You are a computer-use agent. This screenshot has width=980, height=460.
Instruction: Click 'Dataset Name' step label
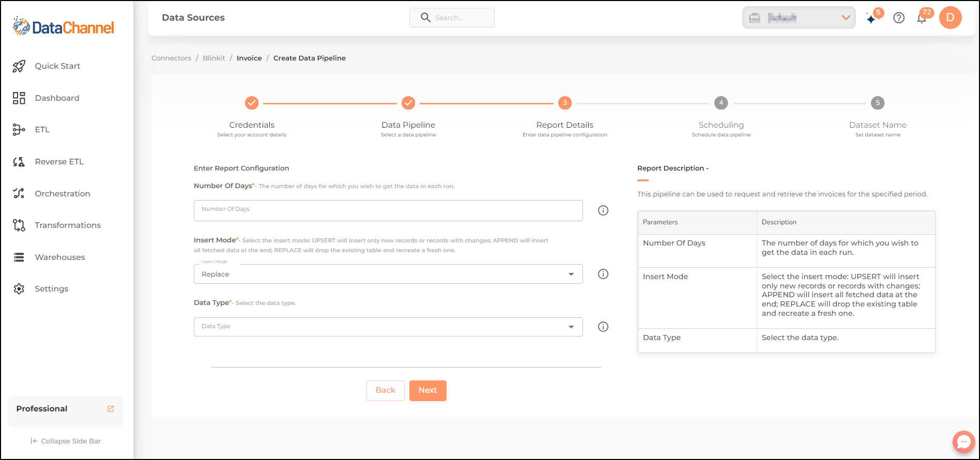coord(878,125)
